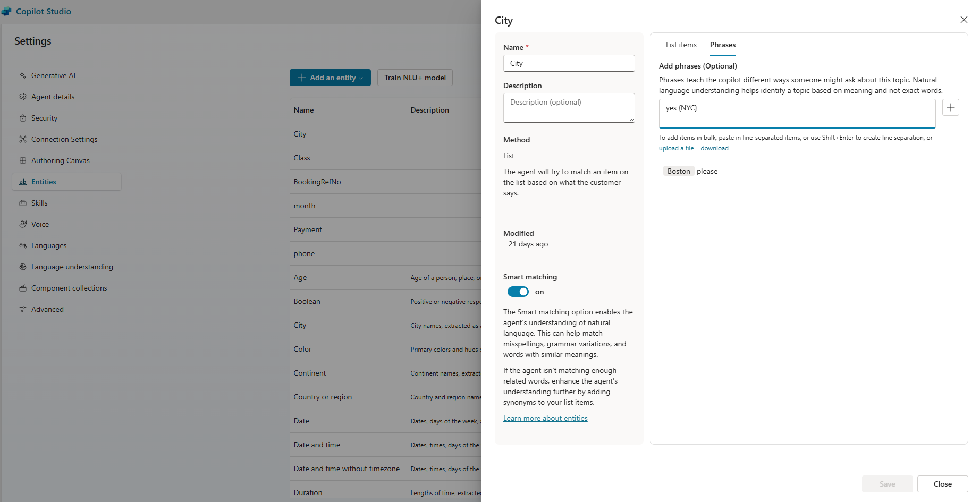Click the Authoring Canvas grid icon
Viewport: 980px width, 502px height.
point(23,160)
